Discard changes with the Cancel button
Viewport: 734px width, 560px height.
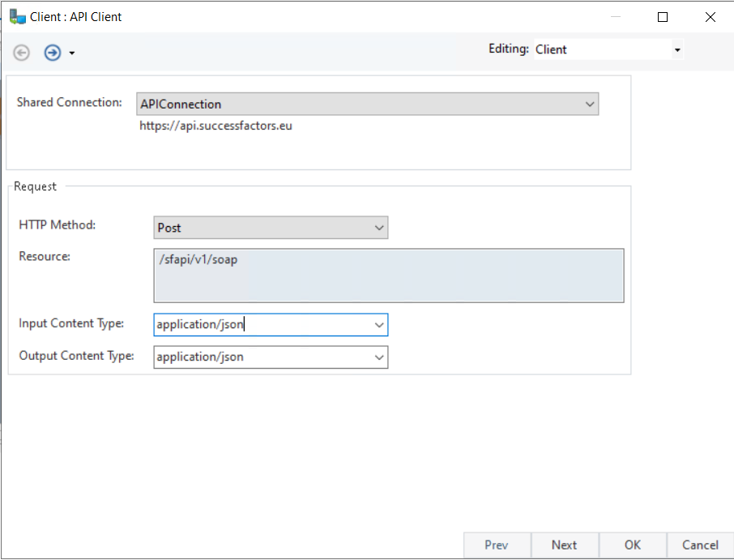pos(700,545)
